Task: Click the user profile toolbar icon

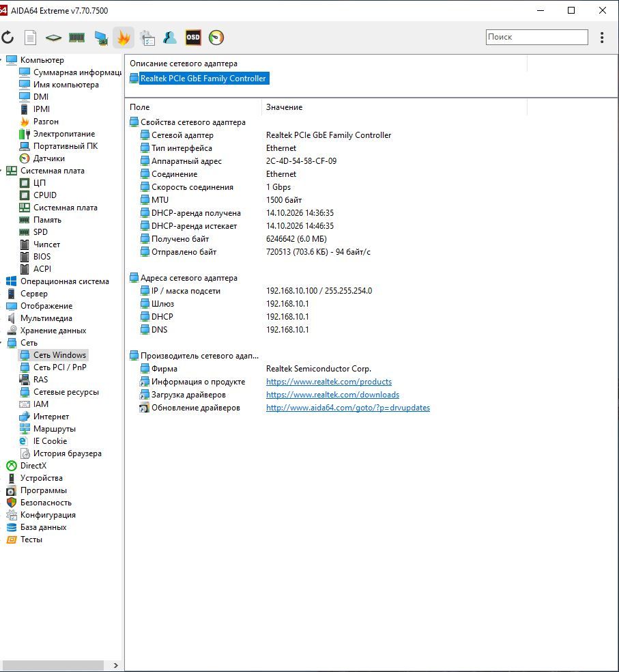Action: (x=170, y=38)
